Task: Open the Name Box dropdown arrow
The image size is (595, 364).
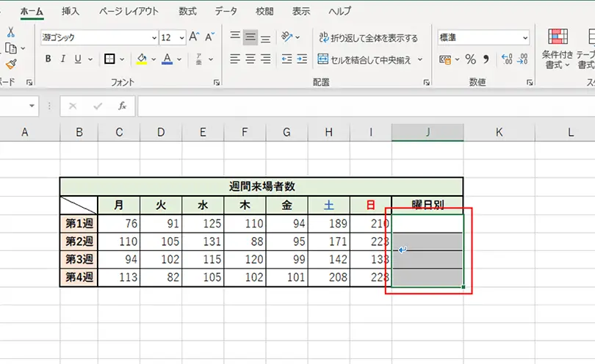Action: click(32, 106)
